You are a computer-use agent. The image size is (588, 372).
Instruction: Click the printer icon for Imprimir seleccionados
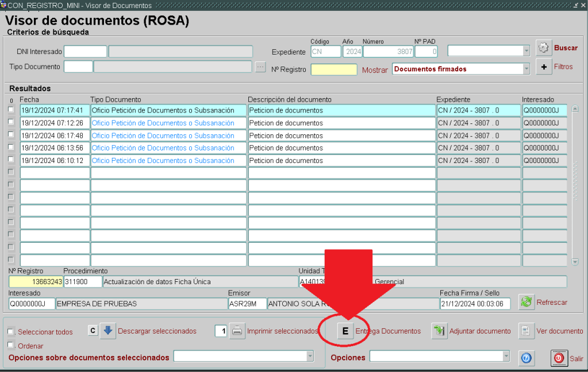pos(237,331)
